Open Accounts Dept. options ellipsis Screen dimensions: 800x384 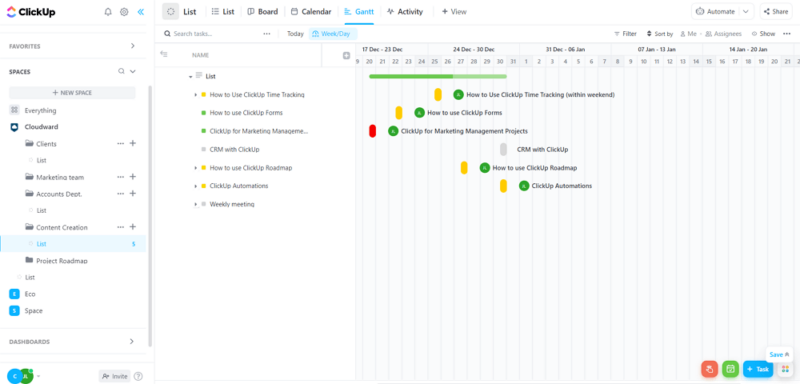120,194
